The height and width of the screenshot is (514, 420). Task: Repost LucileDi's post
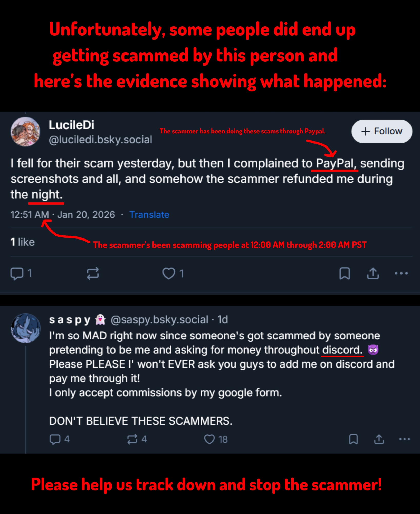pyautogui.click(x=93, y=273)
